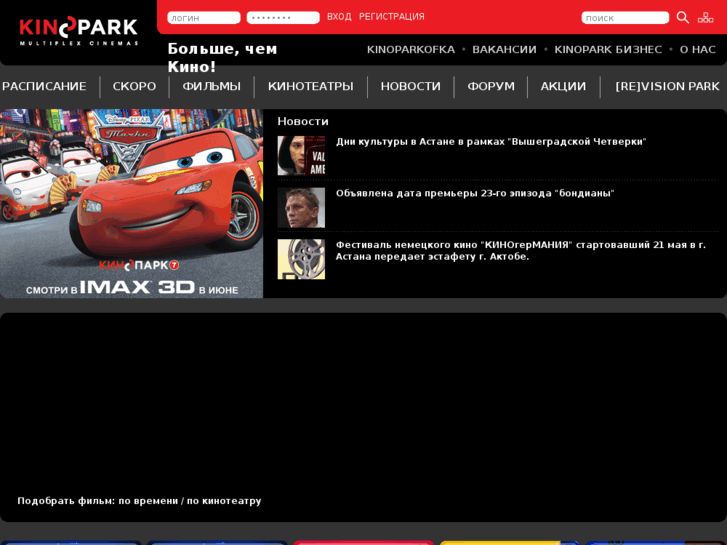The image size is (727, 545).
Task: Click the Cars 2 IMAX 3D banner
Action: [x=131, y=204]
